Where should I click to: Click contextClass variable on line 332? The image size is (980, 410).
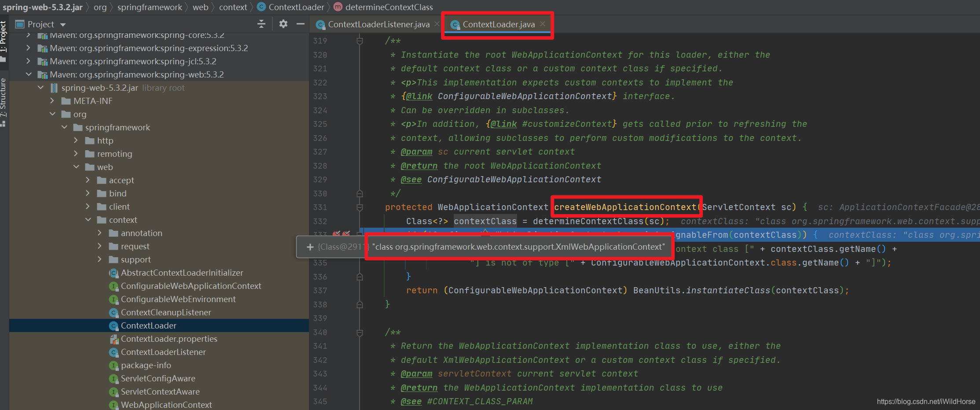(485, 221)
